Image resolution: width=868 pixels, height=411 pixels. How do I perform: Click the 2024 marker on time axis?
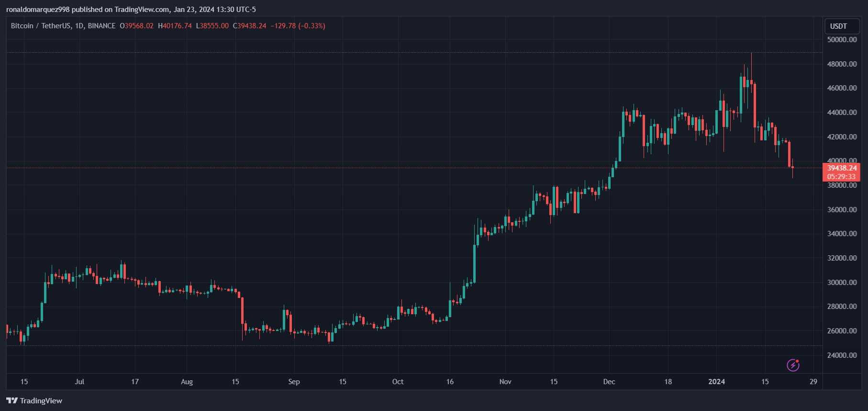point(716,382)
